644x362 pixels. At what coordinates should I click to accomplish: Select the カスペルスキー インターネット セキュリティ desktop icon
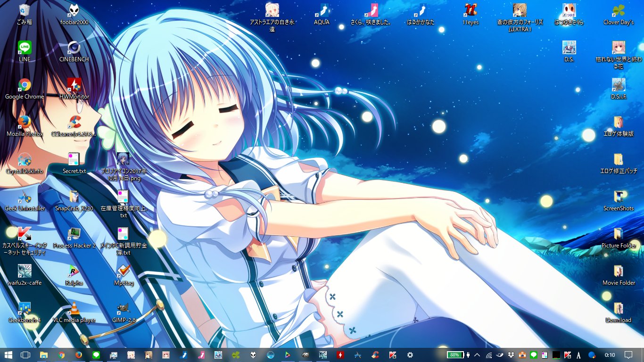(x=24, y=241)
